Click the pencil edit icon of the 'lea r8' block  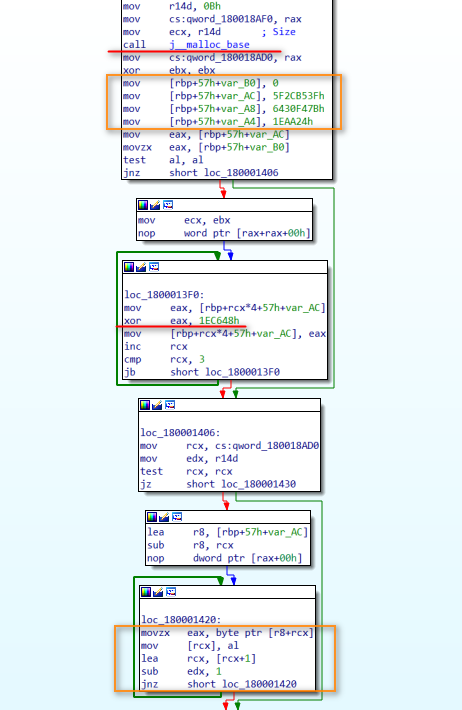(x=164, y=517)
